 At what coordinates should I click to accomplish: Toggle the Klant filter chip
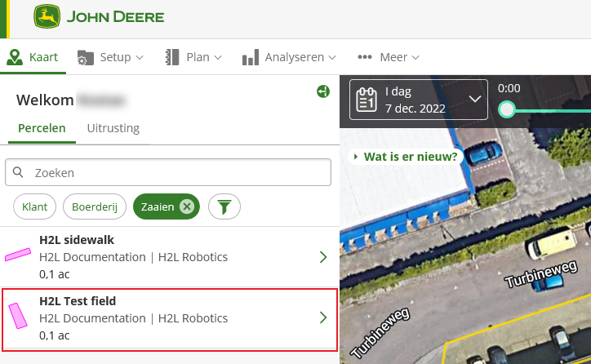(x=34, y=207)
